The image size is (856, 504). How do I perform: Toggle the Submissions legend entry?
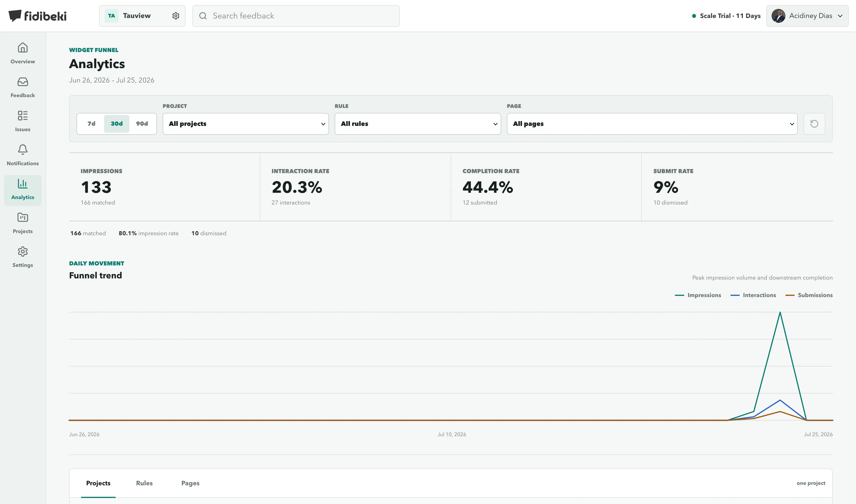click(809, 295)
